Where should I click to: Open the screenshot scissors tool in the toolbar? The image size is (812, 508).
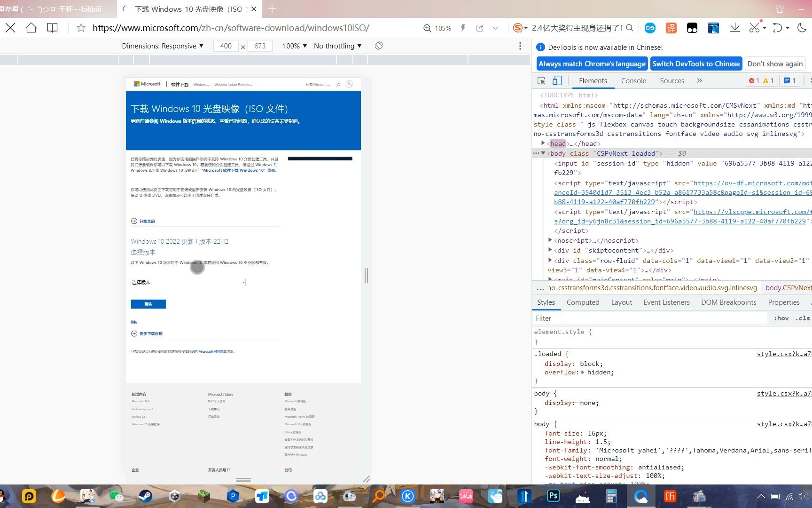click(x=754, y=28)
